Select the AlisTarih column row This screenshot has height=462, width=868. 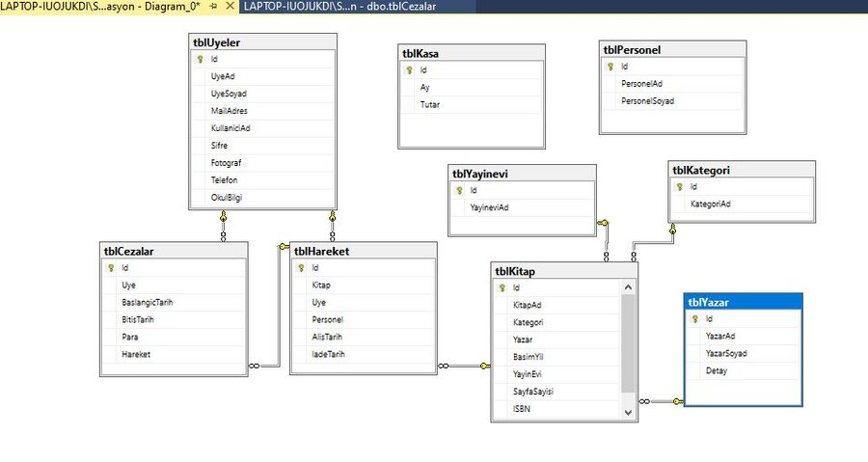tap(364, 337)
